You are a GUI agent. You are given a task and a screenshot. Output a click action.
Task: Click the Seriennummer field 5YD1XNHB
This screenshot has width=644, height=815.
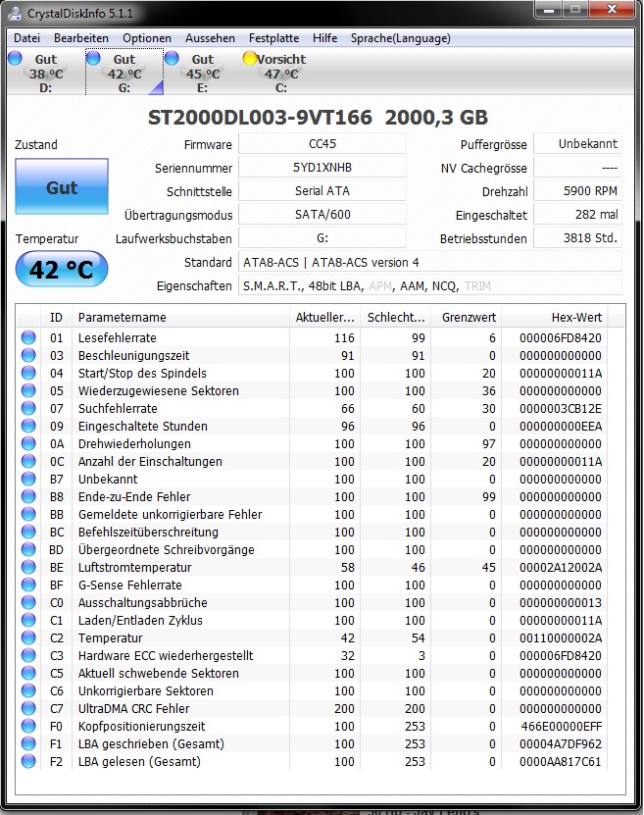tap(322, 168)
